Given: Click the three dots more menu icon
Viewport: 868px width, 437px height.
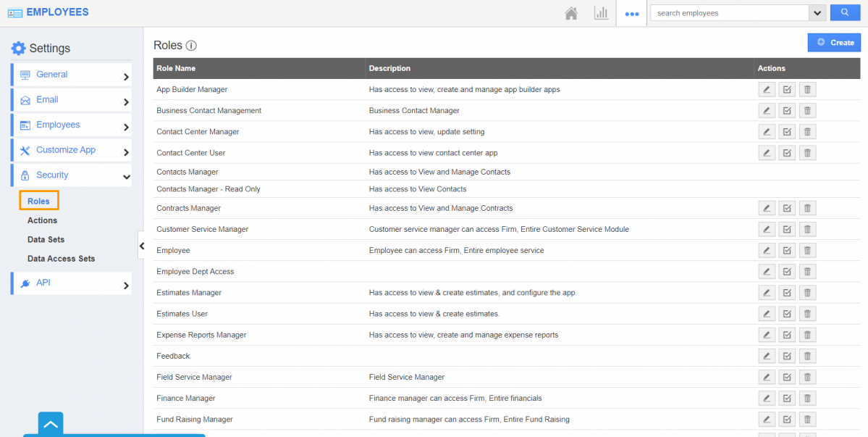Looking at the screenshot, I should tap(631, 14).
